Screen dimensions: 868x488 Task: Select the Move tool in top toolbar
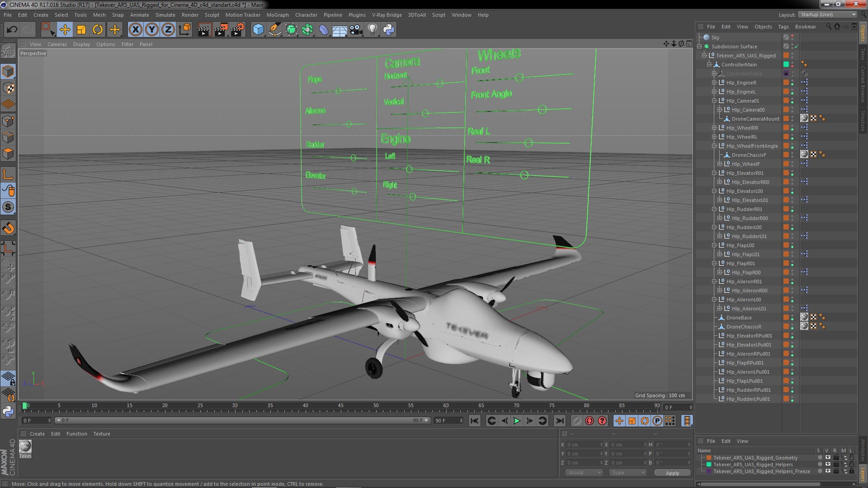[65, 30]
